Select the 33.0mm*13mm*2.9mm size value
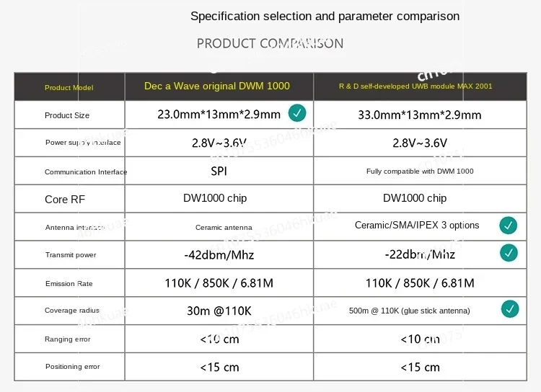This screenshot has width=541, height=392. 420,115
